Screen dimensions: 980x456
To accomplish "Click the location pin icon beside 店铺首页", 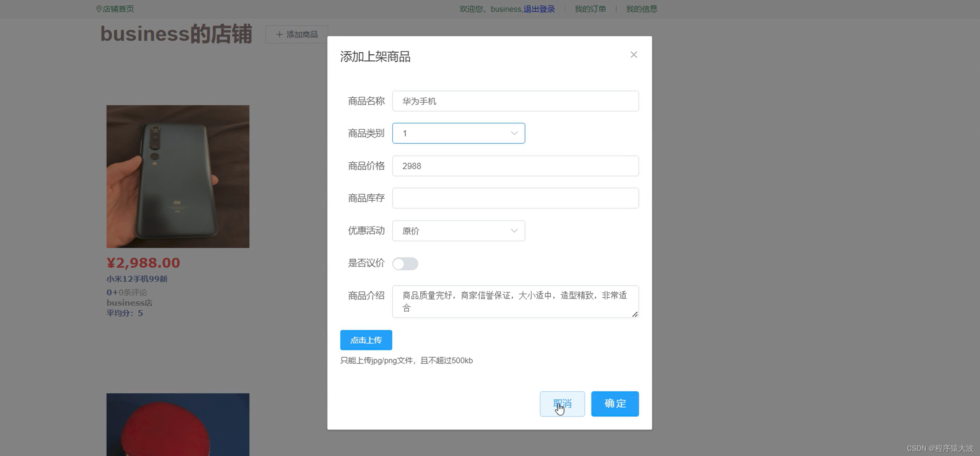I will (x=99, y=9).
